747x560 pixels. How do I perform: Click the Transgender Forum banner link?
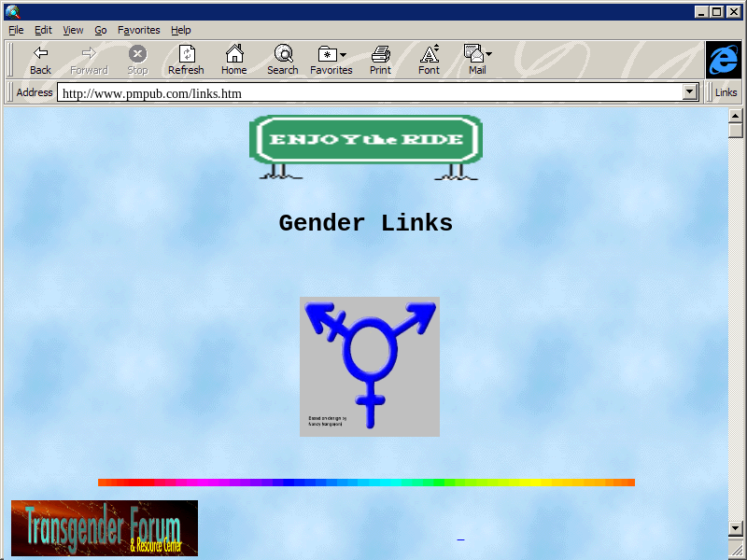105,527
